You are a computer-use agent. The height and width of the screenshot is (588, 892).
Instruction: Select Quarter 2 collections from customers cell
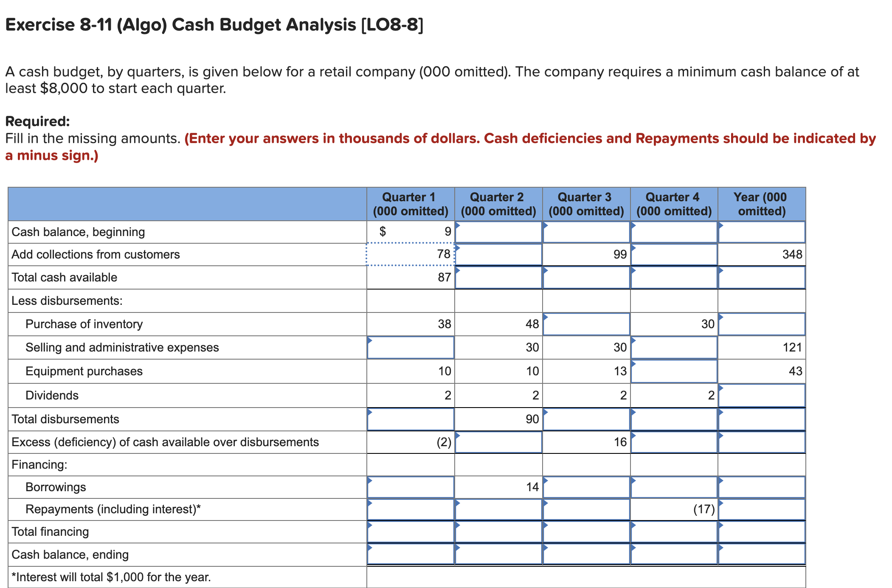pyautogui.click(x=498, y=254)
